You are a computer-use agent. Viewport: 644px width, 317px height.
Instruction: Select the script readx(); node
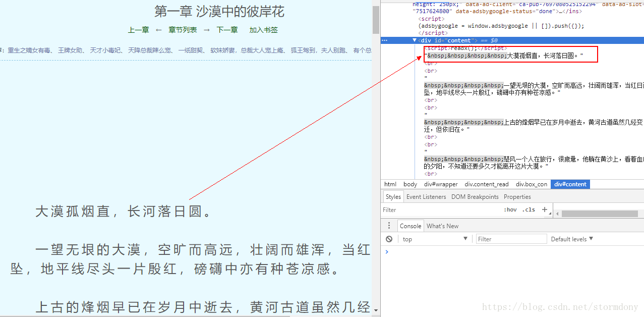point(465,48)
